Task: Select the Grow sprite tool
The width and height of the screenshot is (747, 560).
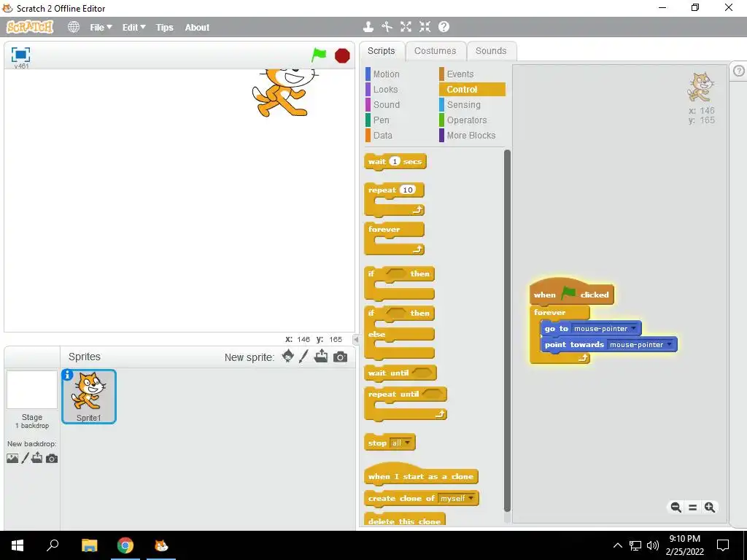Action: click(x=406, y=27)
